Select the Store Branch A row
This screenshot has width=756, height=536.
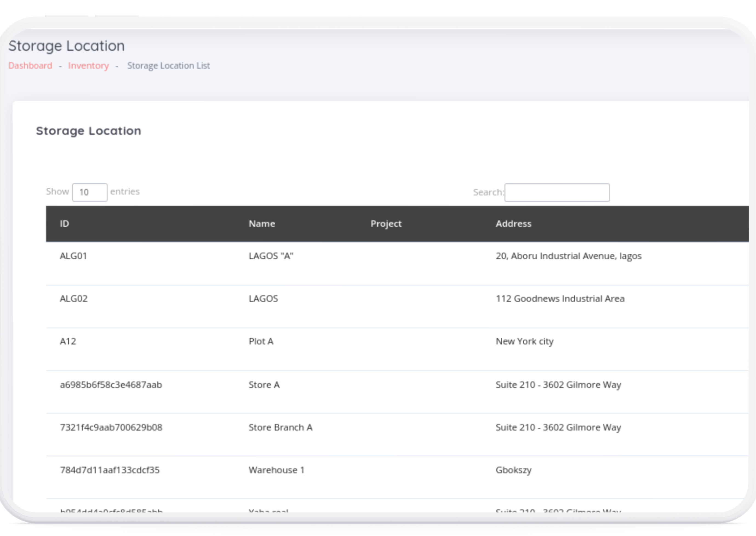coord(280,427)
